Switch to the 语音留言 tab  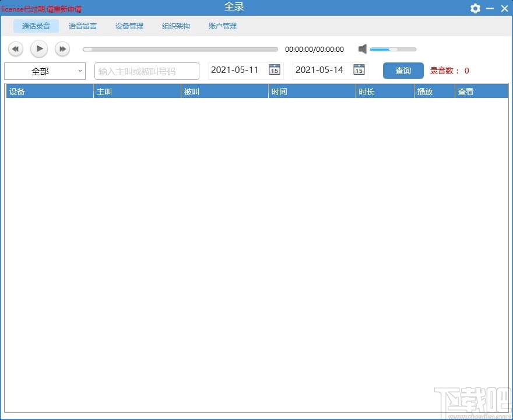click(82, 26)
